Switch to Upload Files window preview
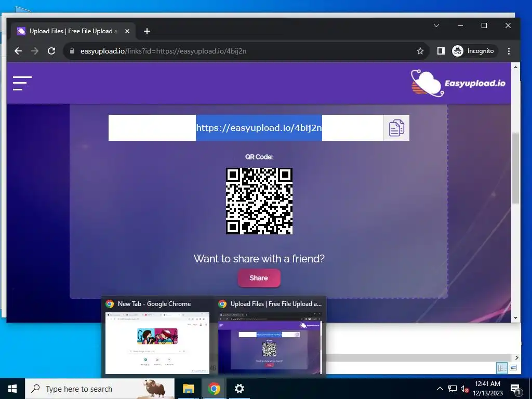 [270, 336]
